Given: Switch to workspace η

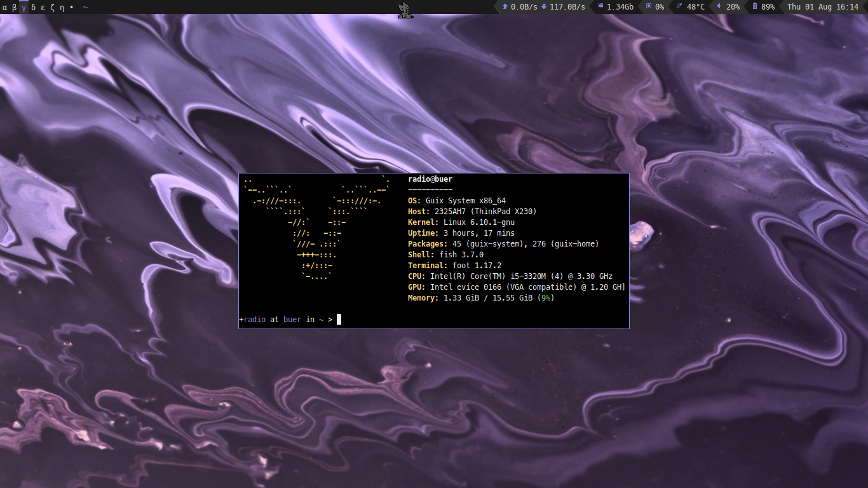Looking at the screenshot, I should (x=62, y=7).
